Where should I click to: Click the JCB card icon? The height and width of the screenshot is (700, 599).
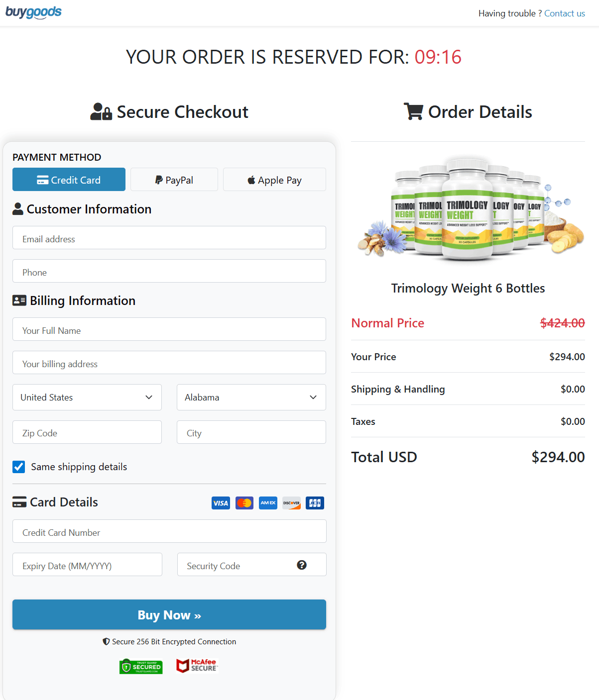pyautogui.click(x=315, y=503)
